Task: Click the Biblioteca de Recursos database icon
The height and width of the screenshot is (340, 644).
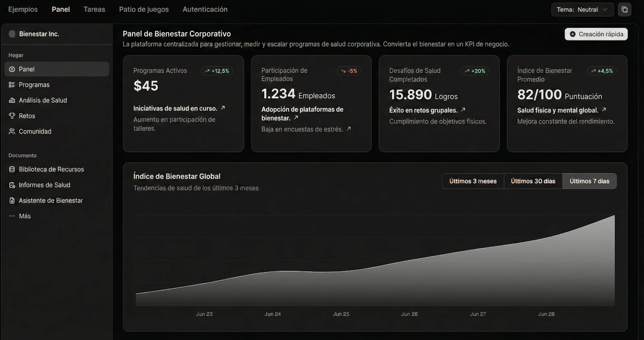Action: (x=12, y=169)
